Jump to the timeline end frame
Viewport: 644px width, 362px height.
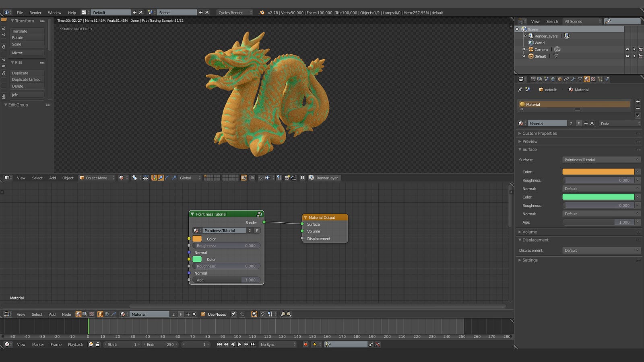253,344
